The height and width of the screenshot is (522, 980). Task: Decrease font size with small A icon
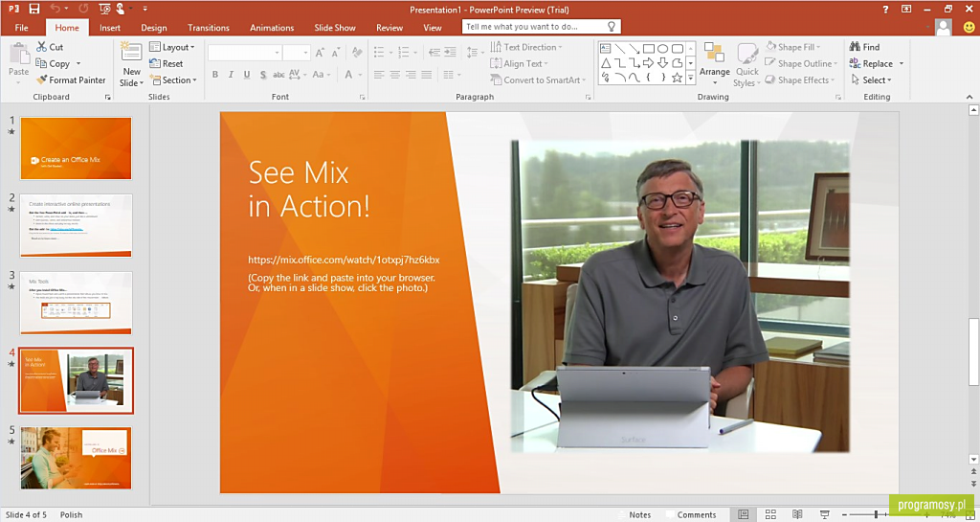336,53
